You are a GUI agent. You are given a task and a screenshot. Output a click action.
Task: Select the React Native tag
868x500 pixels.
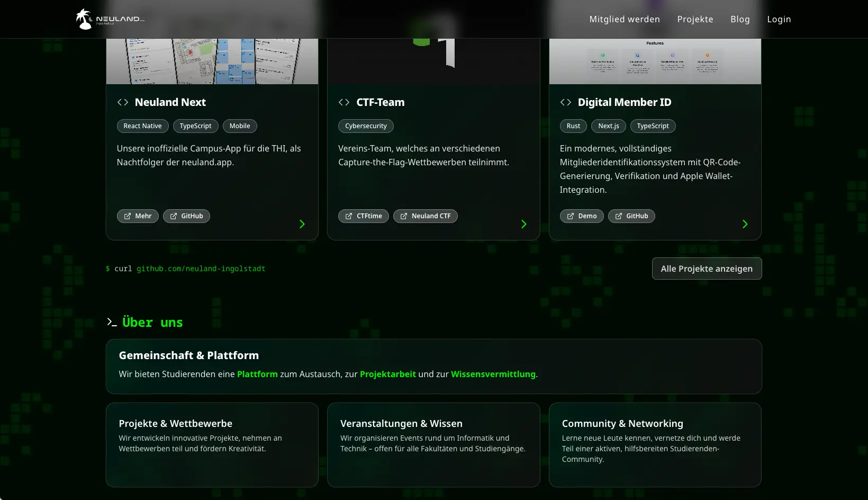[x=143, y=126]
